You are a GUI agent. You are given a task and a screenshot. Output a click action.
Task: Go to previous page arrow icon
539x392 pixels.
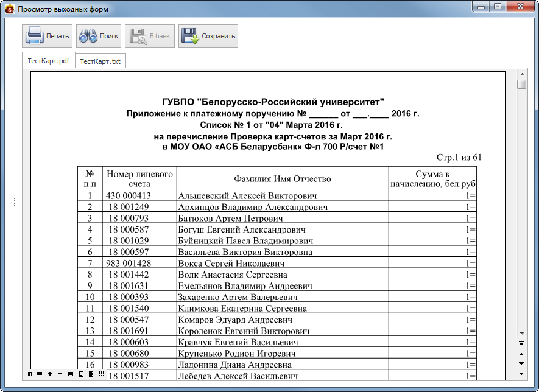[x=521, y=354]
